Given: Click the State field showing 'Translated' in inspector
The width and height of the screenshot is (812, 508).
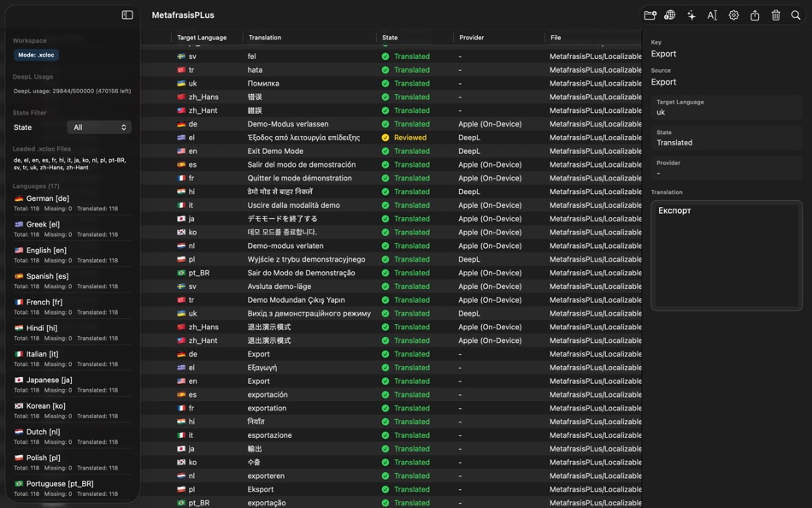Looking at the screenshot, I should tap(727, 139).
